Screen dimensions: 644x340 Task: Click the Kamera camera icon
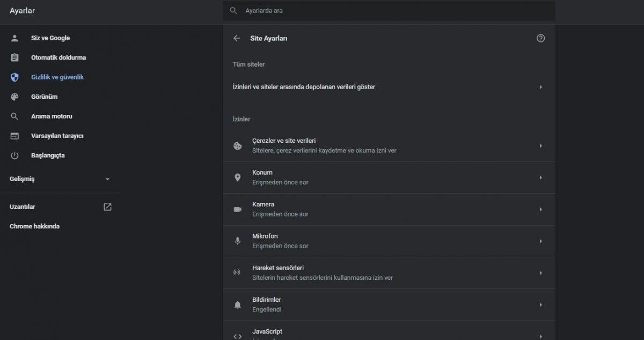(237, 209)
